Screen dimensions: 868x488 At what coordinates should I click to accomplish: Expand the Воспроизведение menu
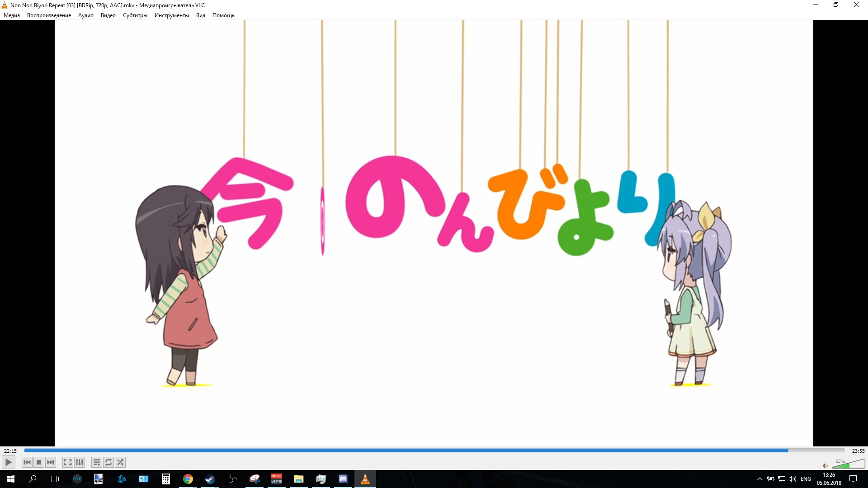point(49,15)
